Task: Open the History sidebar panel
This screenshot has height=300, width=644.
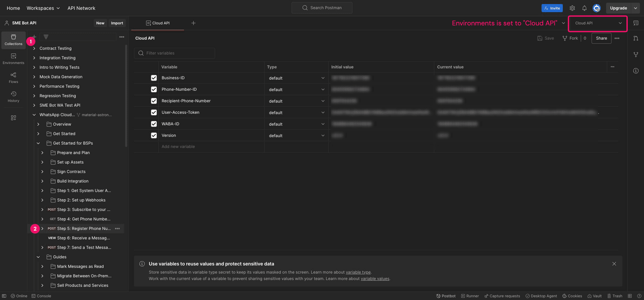Action: (14, 97)
